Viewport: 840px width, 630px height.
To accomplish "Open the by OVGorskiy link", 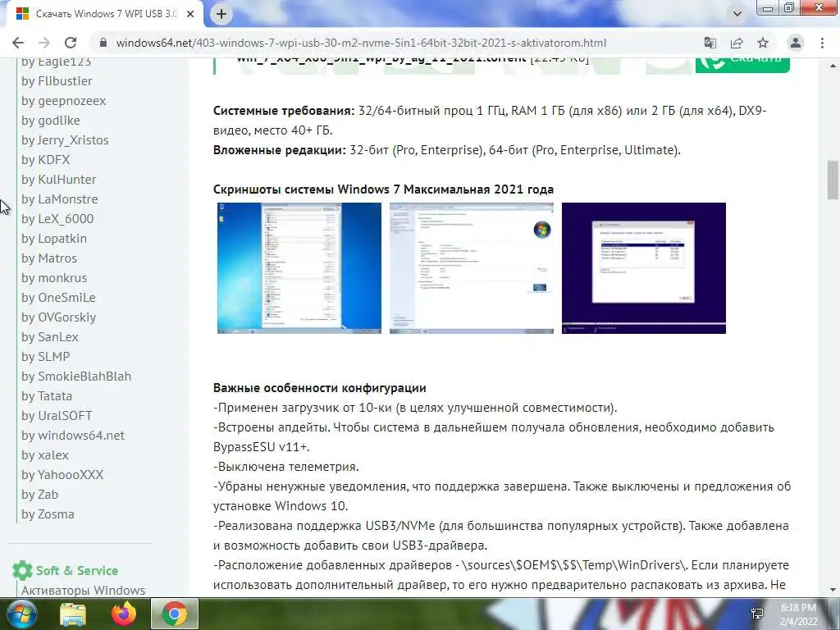I will tap(59, 317).
